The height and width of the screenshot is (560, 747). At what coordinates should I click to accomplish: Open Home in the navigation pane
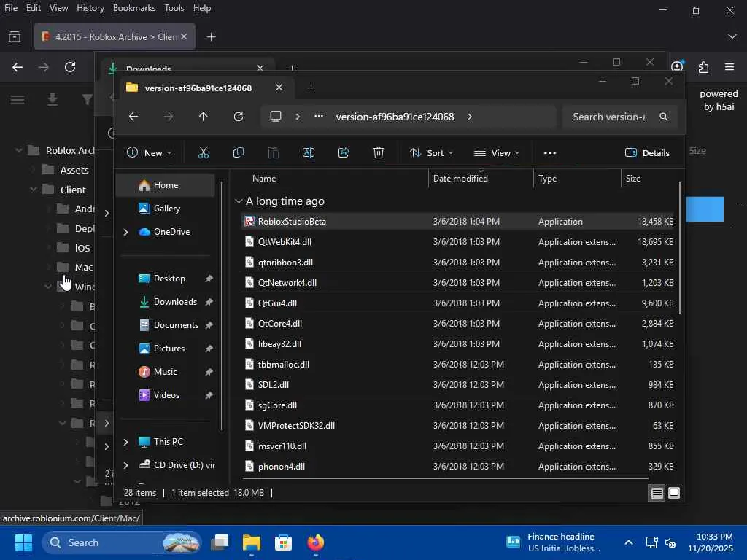pos(166,185)
